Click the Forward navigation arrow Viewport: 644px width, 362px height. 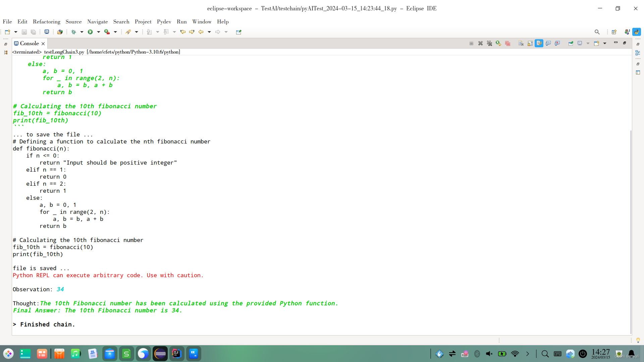tap(218, 32)
